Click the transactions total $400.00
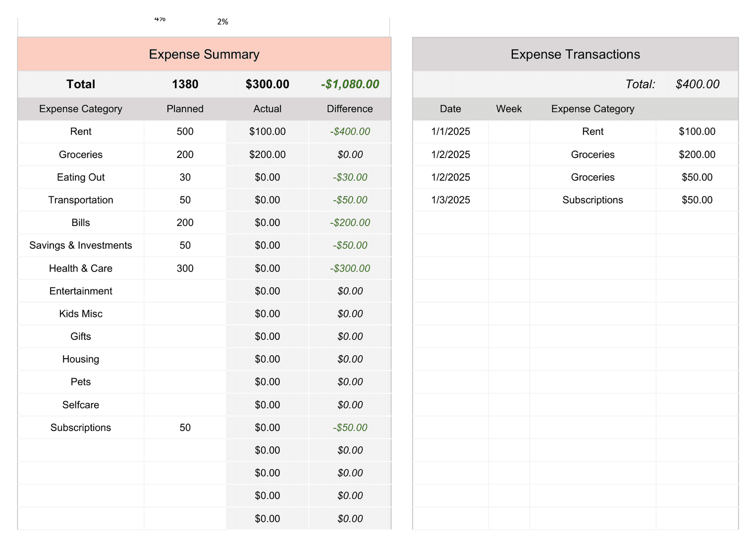Image resolution: width=756 pixels, height=541 pixels. 697,84
